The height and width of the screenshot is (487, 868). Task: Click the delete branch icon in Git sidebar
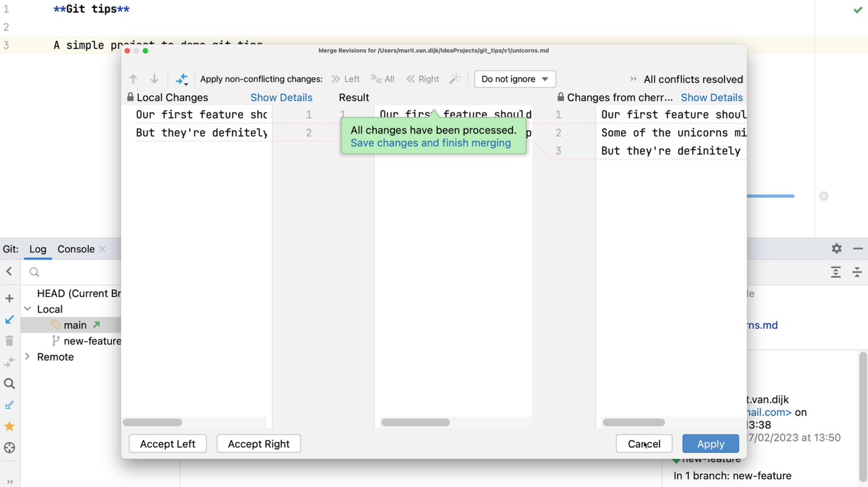pyautogui.click(x=9, y=341)
